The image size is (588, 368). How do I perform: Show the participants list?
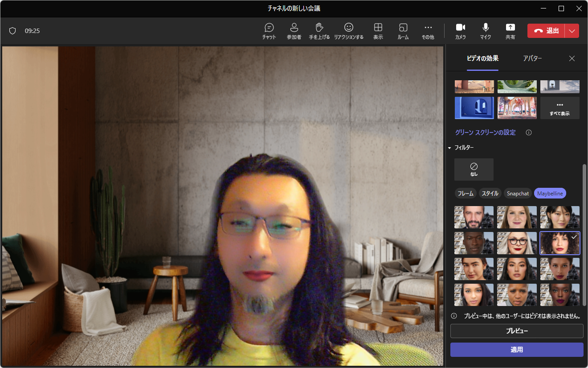pos(294,31)
